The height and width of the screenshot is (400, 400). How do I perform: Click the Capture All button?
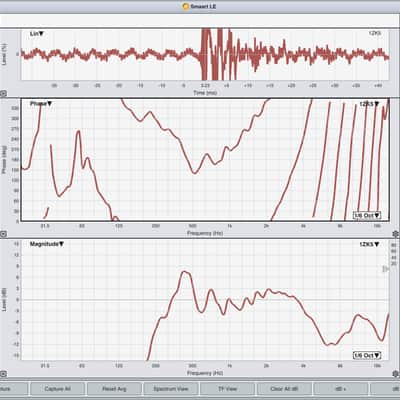(57, 389)
